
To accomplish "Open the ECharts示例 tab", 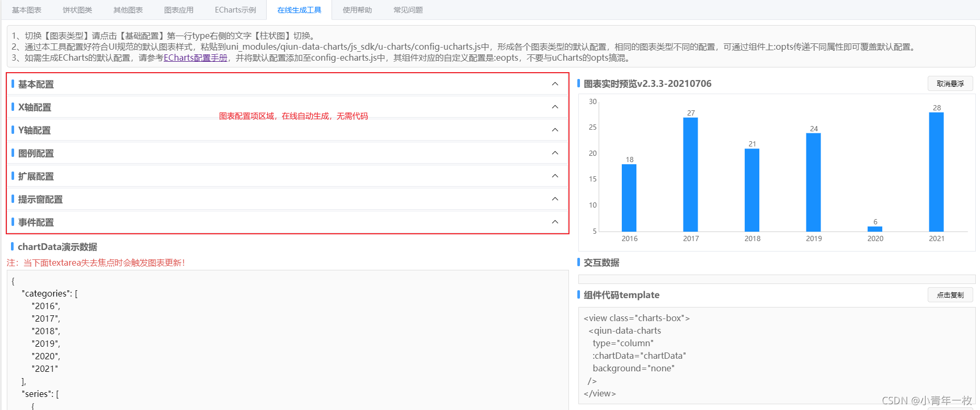I will pos(235,10).
